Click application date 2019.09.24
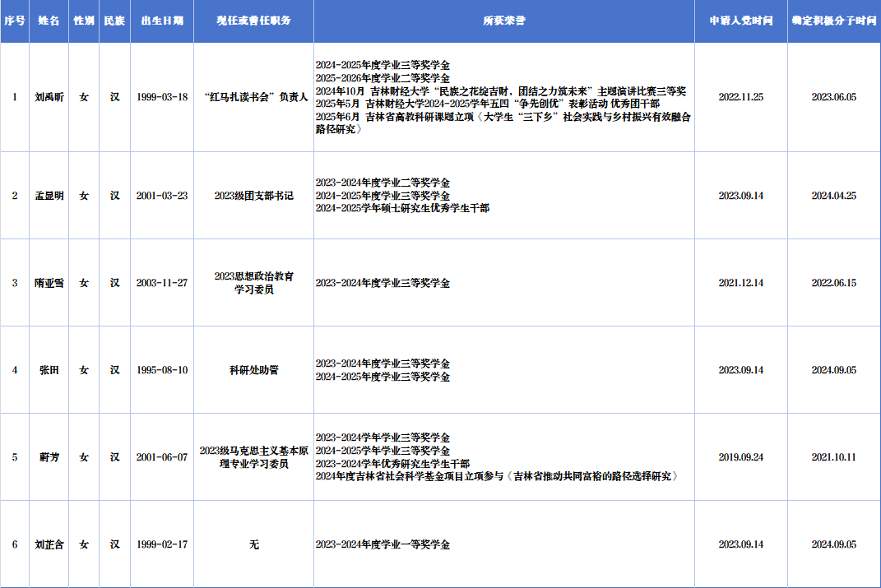This screenshot has width=881, height=588. click(740, 457)
